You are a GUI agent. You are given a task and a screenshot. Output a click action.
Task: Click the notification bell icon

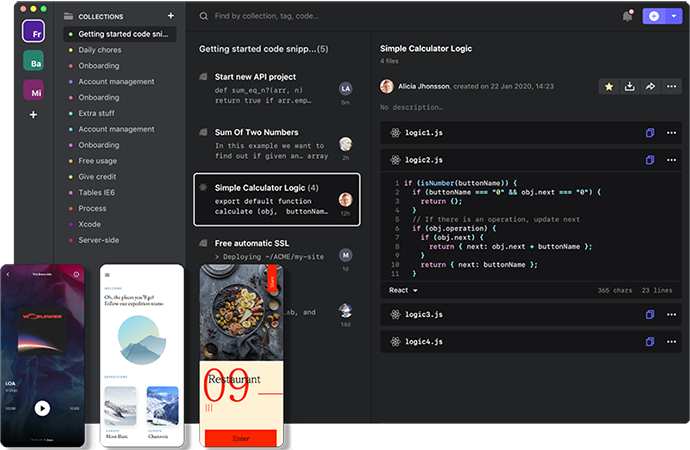pos(627,16)
